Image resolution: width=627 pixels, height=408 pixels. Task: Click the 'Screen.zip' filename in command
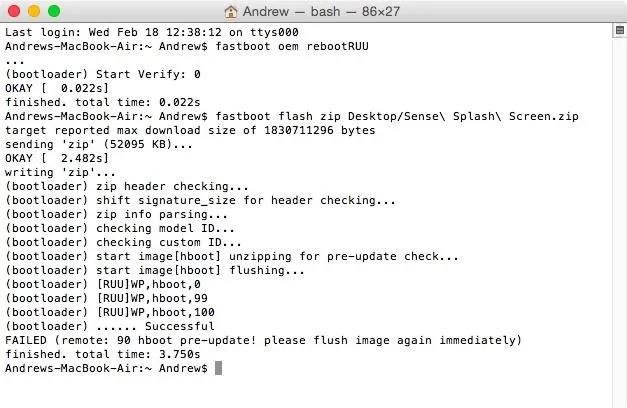[x=543, y=116]
